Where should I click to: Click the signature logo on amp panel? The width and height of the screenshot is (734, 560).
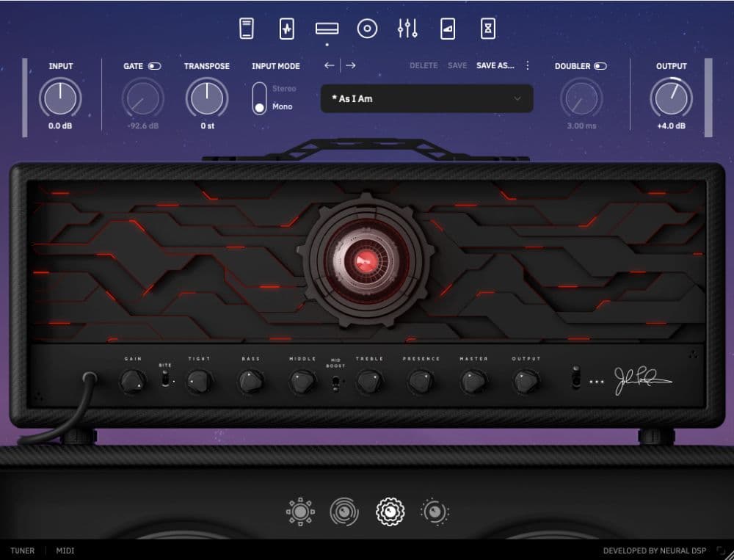pos(642,381)
